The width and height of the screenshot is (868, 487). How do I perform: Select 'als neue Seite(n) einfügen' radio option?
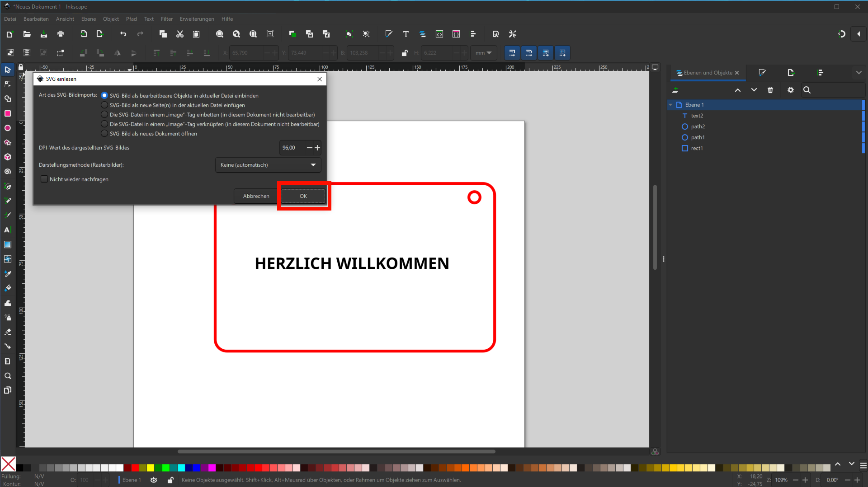point(104,105)
